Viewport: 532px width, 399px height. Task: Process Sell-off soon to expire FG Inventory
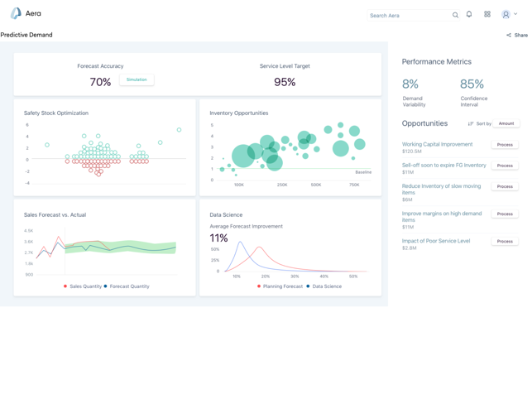click(x=505, y=166)
